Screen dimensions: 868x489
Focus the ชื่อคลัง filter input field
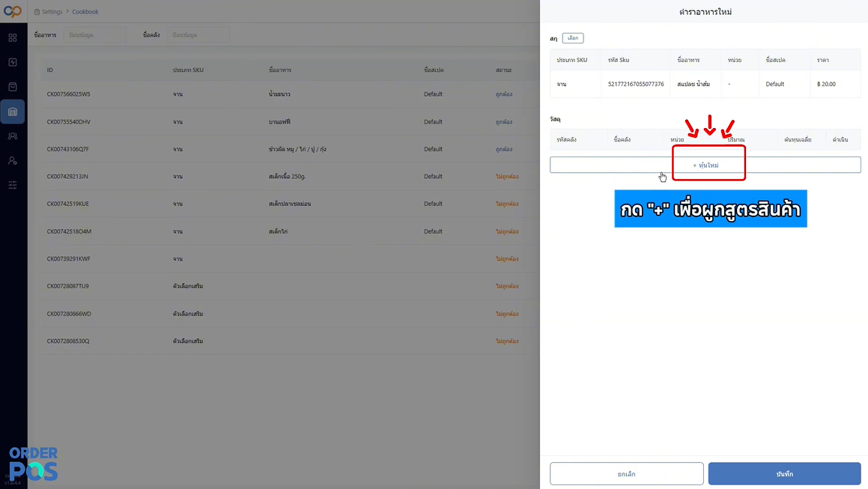pos(198,35)
